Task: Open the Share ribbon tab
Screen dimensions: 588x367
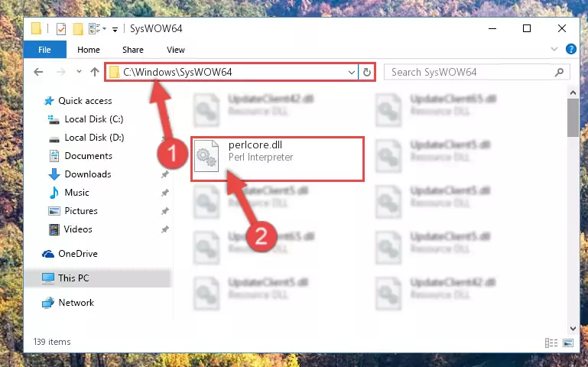Action: pyautogui.click(x=133, y=50)
